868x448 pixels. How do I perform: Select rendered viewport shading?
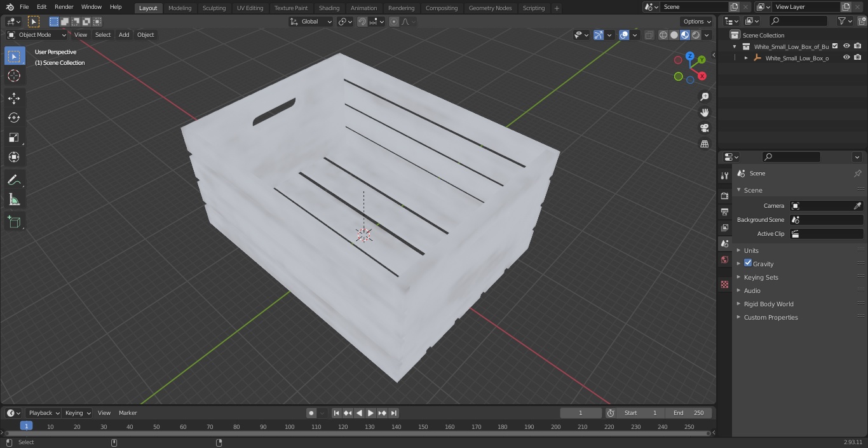point(696,35)
